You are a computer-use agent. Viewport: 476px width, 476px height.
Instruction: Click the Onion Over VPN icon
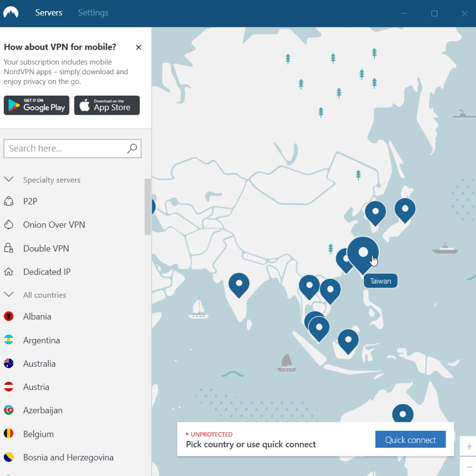9,224
